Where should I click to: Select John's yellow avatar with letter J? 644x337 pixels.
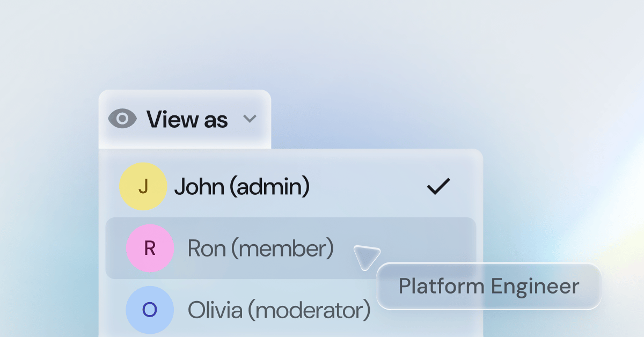143,186
